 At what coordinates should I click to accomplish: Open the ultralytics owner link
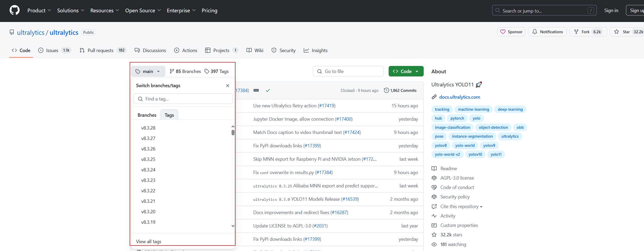coord(31,32)
